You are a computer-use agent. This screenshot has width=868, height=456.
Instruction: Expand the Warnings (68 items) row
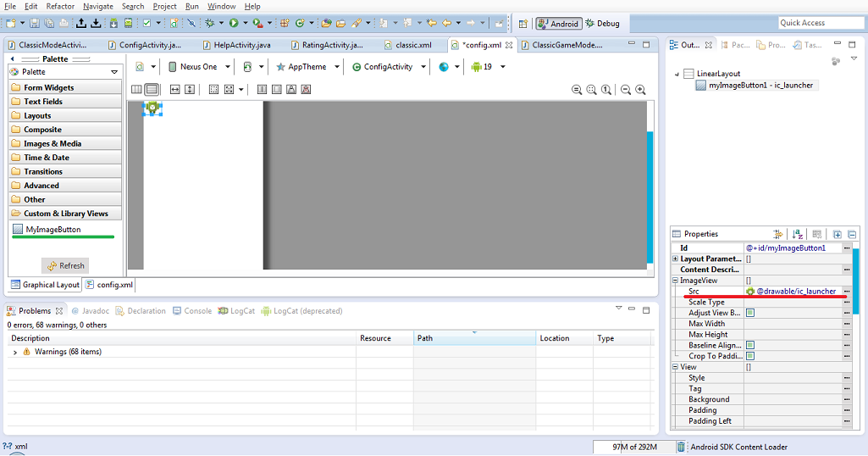coord(15,353)
